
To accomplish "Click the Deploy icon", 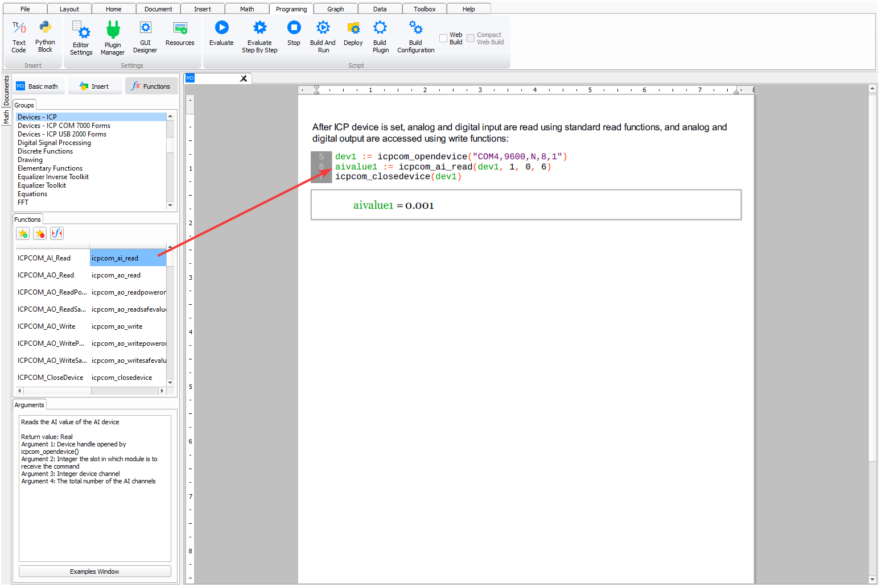I will (x=353, y=28).
